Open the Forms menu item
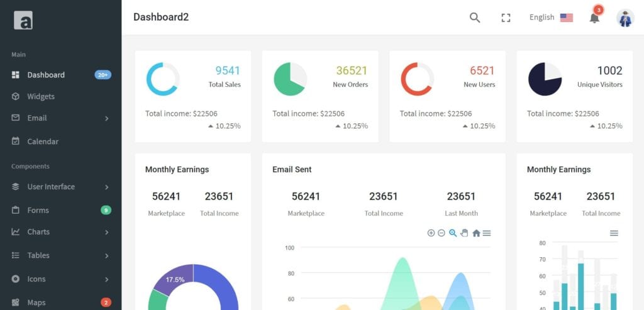Viewport: 644px width, 310px height. coord(61,210)
